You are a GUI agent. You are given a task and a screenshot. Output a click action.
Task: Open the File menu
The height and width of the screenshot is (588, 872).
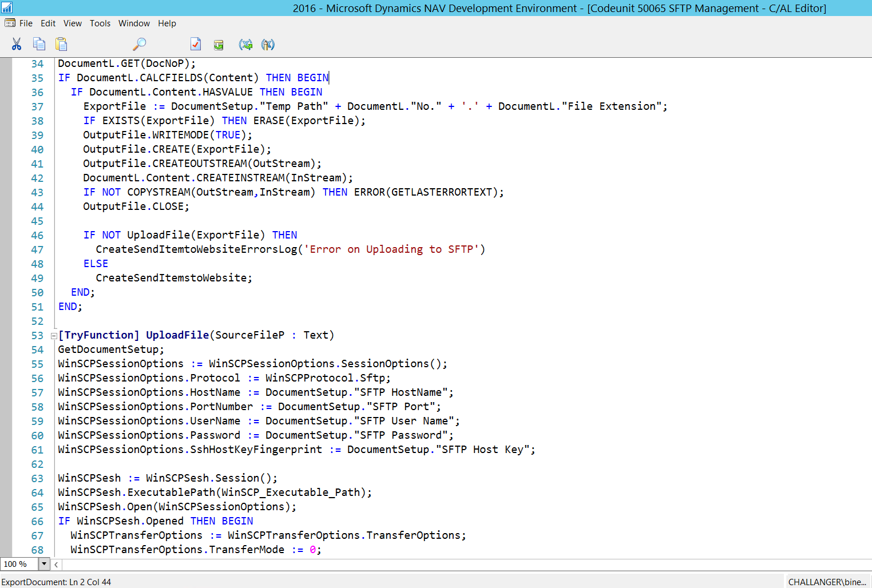coord(26,23)
